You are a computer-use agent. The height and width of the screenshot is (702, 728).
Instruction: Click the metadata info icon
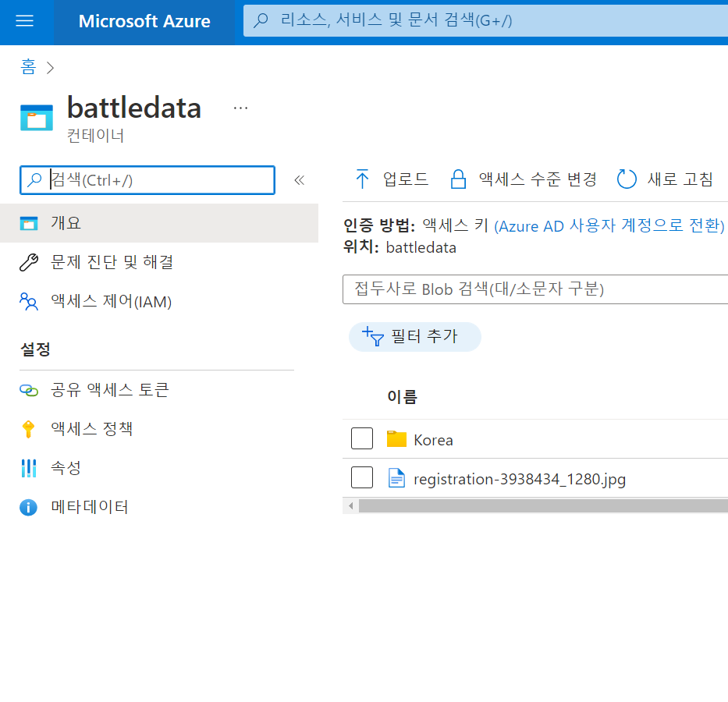(28, 507)
